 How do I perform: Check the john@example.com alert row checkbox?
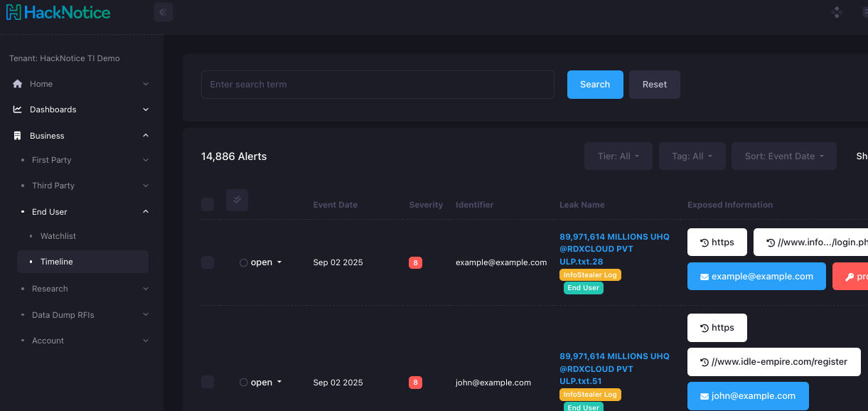pyautogui.click(x=208, y=383)
